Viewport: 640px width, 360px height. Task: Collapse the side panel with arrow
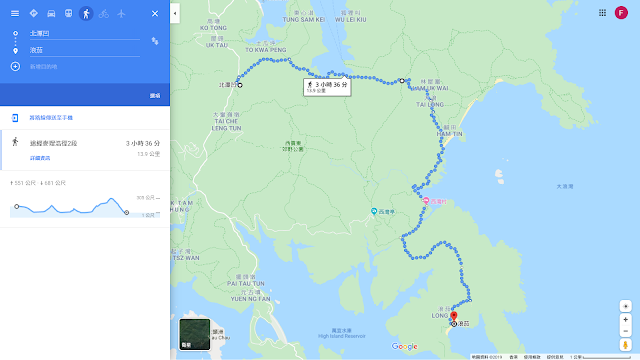pyautogui.click(x=175, y=13)
